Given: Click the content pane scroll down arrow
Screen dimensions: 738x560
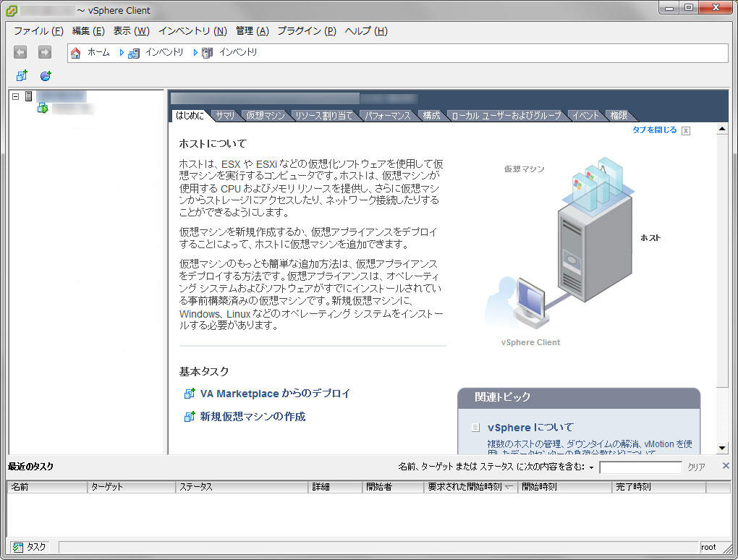Looking at the screenshot, I should (x=722, y=448).
